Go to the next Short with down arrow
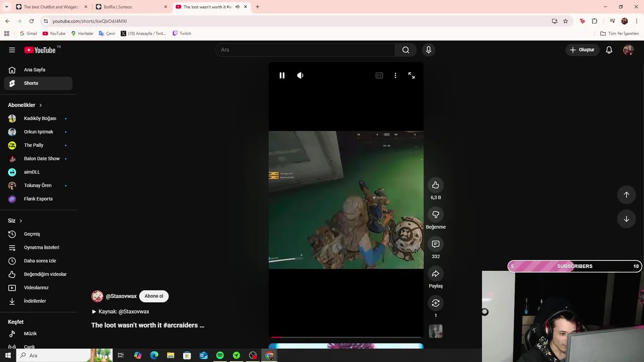 (x=626, y=219)
